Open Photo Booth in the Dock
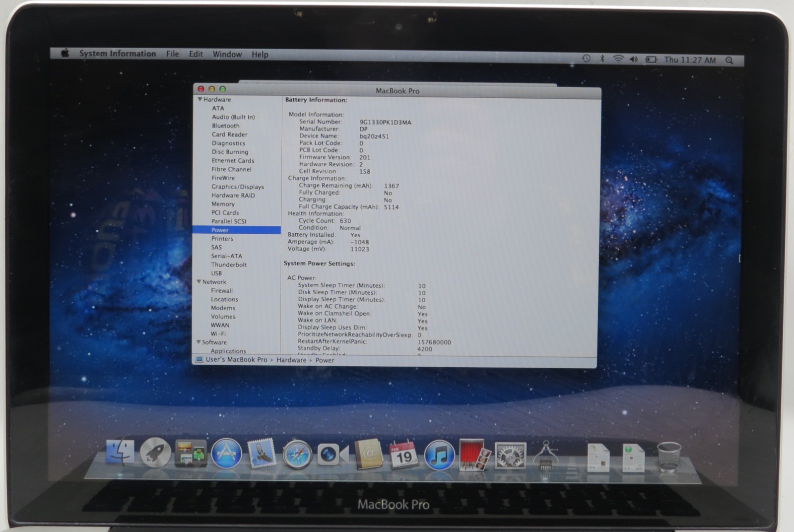 click(475, 455)
